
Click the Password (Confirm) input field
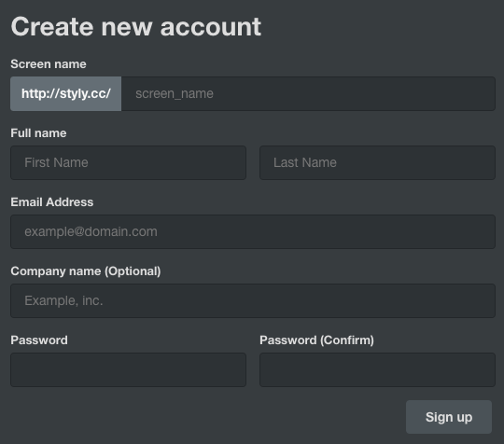pyautogui.click(x=377, y=369)
